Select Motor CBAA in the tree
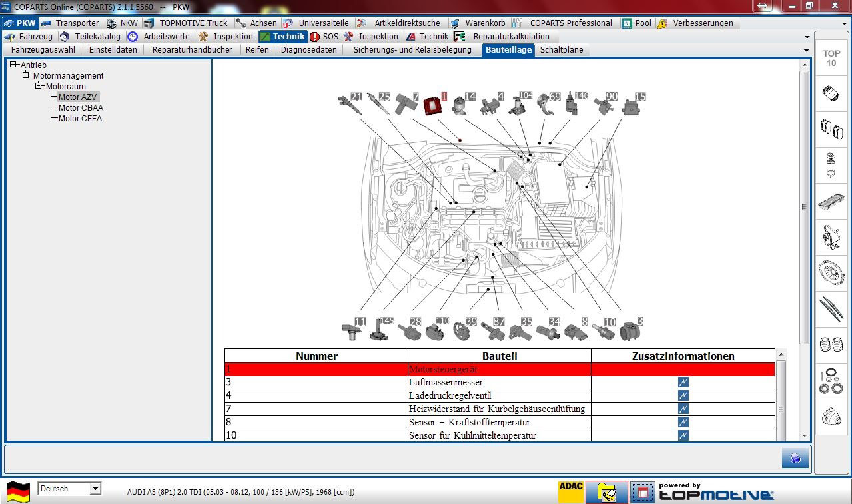Screen dimensions: 852x504 81,107
